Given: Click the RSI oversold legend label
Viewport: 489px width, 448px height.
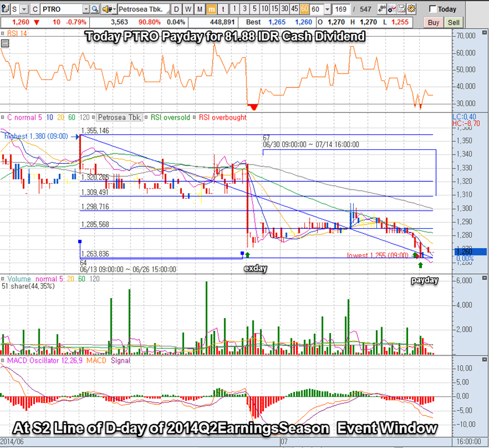Looking at the screenshot, I should (170, 117).
